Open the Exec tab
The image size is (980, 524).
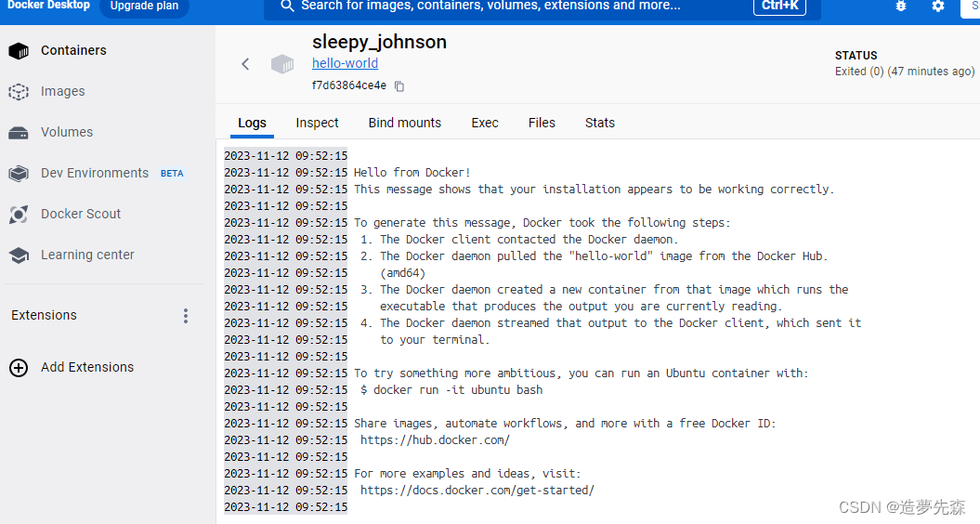[x=485, y=123]
